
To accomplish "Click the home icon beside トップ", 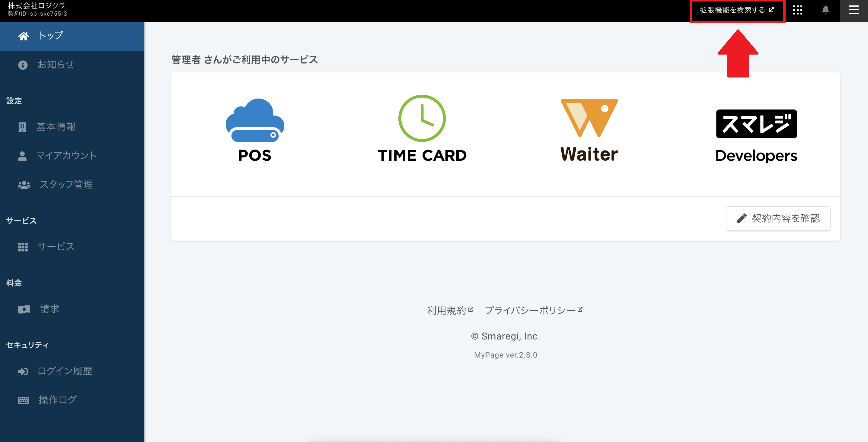I will [x=23, y=36].
